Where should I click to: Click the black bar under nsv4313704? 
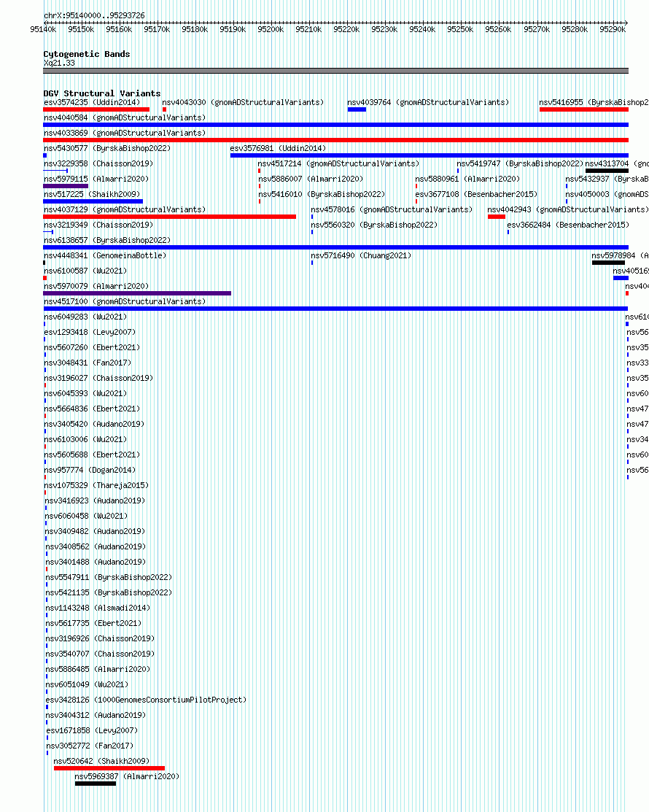pos(607,171)
